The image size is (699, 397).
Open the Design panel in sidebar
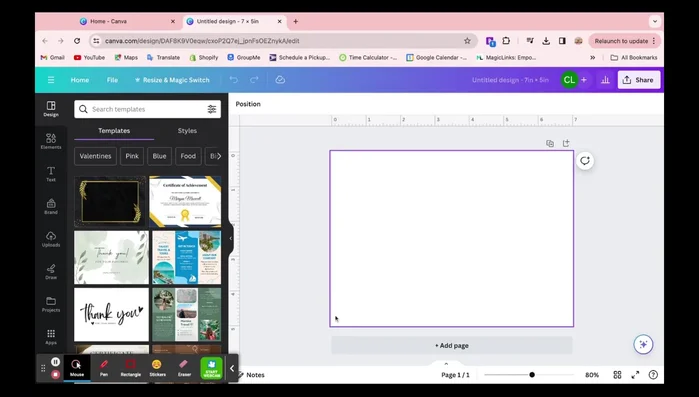51,109
